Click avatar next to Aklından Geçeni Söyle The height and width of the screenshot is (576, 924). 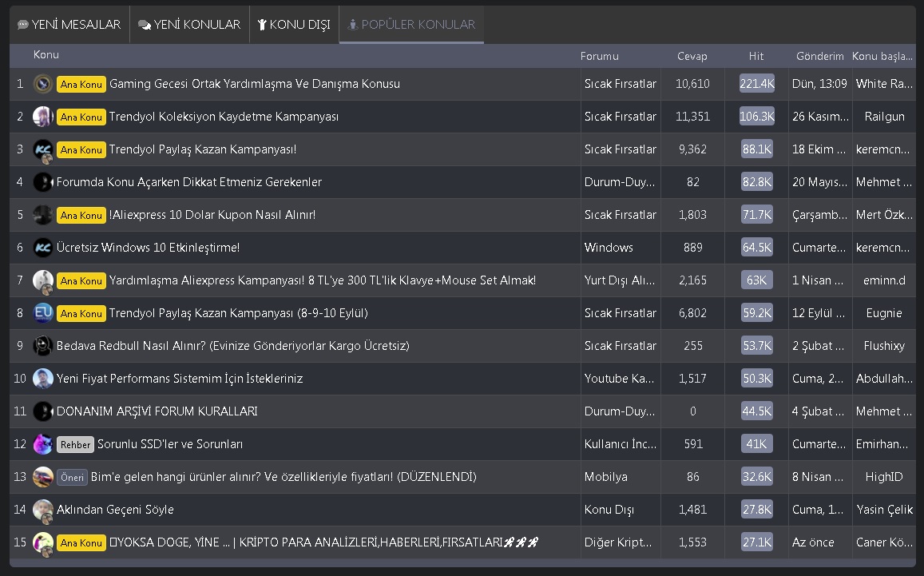click(x=43, y=510)
